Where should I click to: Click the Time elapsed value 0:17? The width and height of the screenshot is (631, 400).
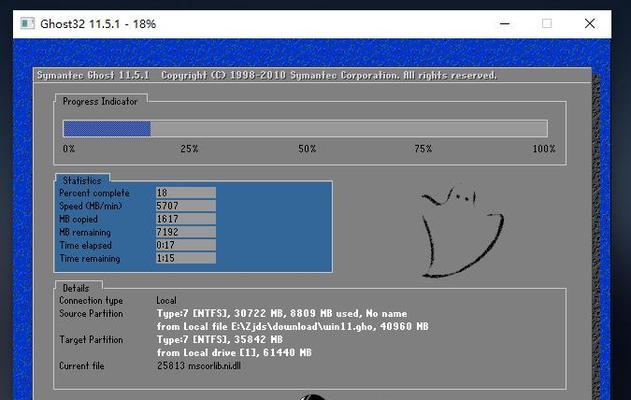tap(186, 245)
